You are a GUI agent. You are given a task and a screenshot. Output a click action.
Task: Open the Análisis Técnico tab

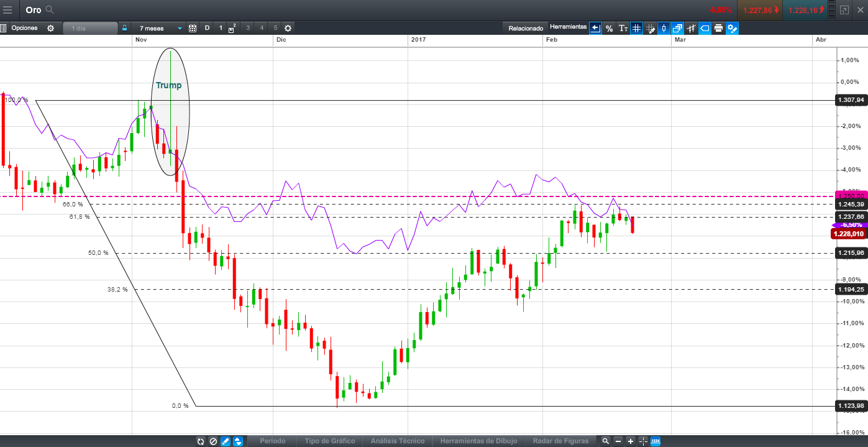(398, 441)
